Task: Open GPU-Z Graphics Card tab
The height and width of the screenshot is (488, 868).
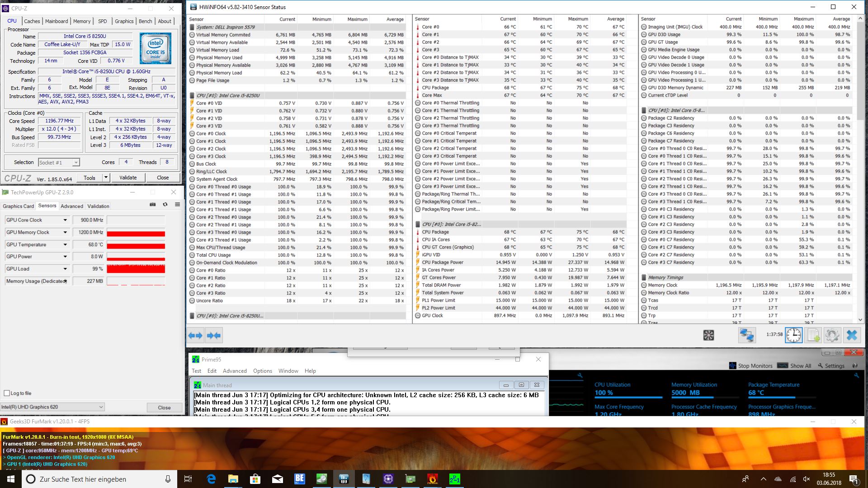Action: [19, 206]
